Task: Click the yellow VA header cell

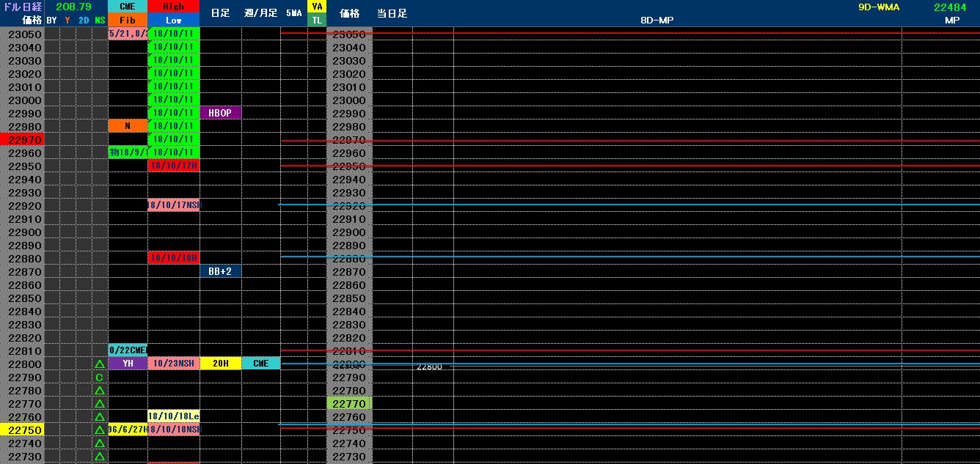Action: point(317,7)
